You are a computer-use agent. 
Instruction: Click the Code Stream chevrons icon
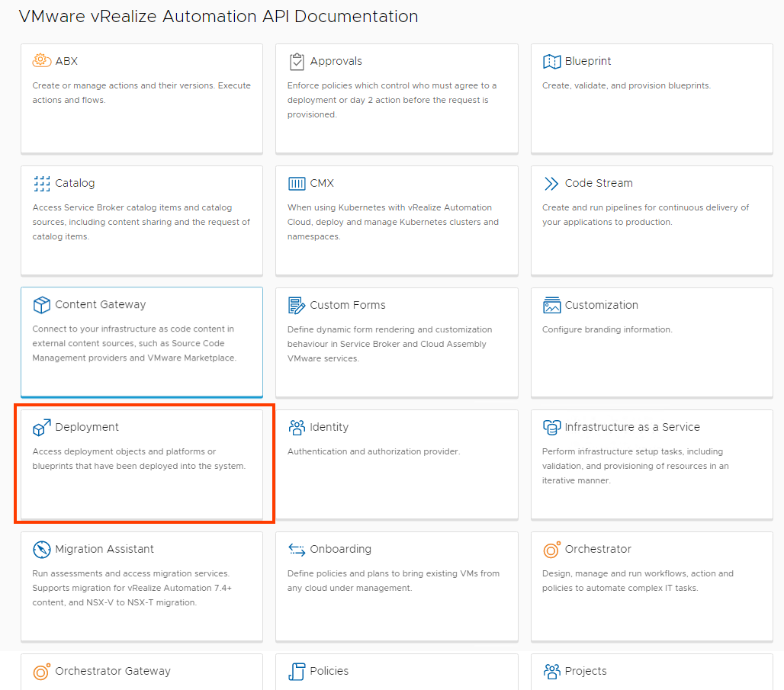(551, 182)
